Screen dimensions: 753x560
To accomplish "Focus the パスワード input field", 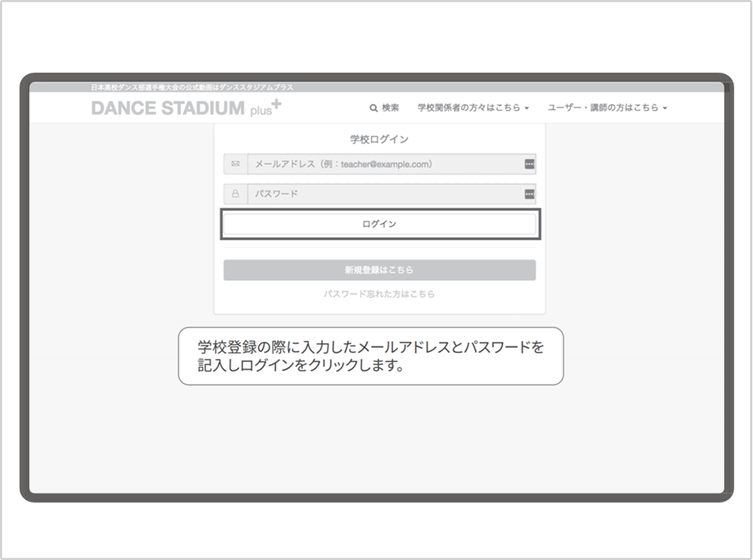I will pos(391,194).
